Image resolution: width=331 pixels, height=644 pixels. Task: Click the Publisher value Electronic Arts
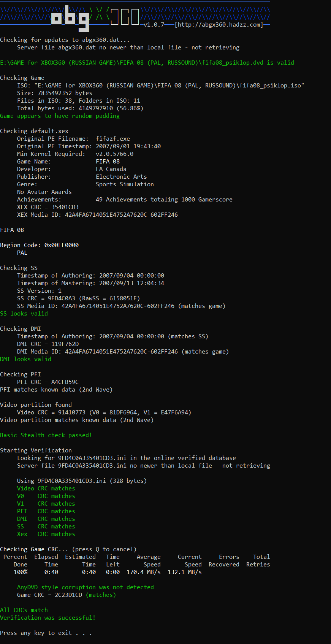(x=121, y=177)
